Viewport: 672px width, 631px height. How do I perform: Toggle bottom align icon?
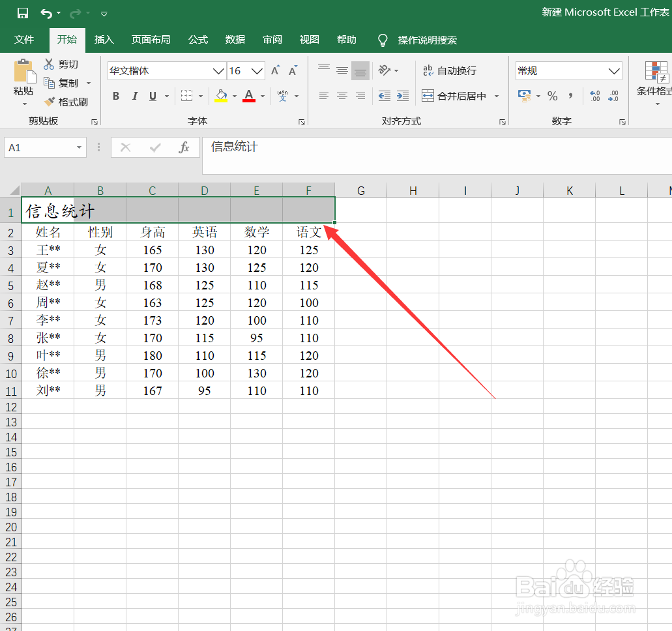pyautogui.click(x=360, y=70)
